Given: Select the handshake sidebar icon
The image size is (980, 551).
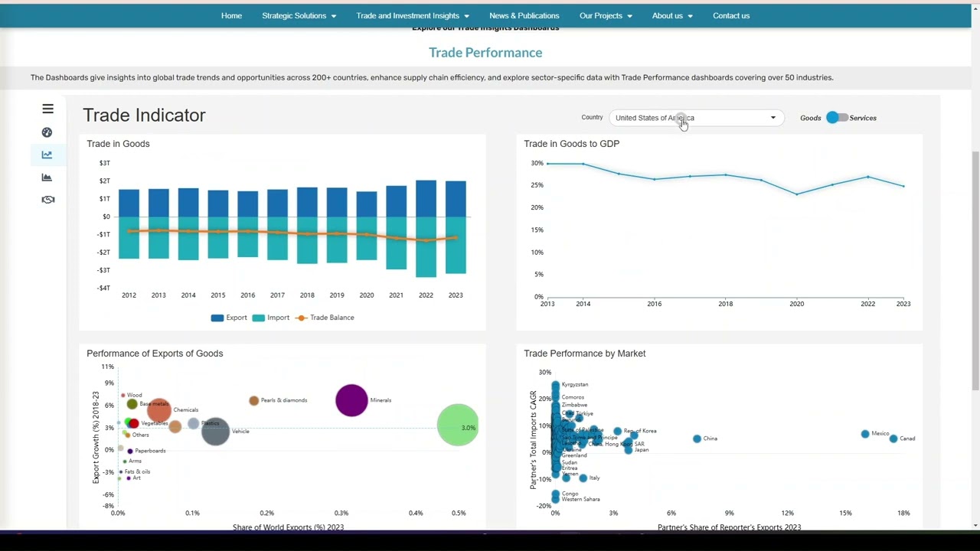Looking at the screenshot, I should pyautogui.click(x=47, y=200).
